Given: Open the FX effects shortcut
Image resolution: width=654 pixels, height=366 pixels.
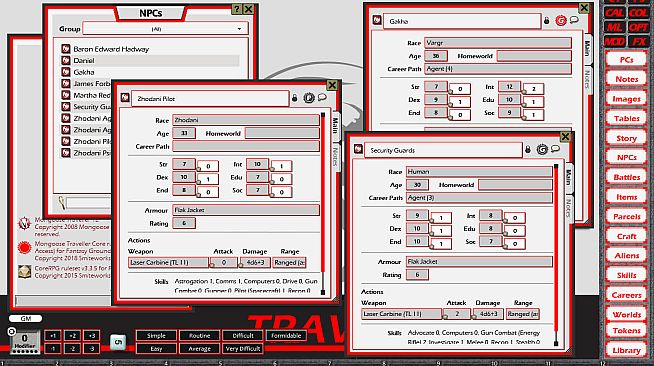Looking at the screenshot, I should tap(638, 42).
